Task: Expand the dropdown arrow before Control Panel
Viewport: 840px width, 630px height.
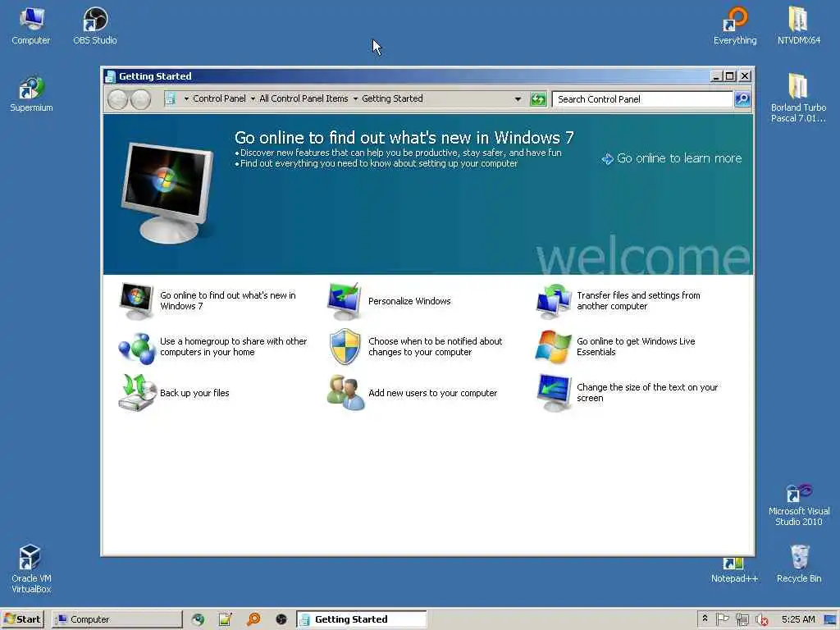Action: pyautogui.click(x=186, y=98)
